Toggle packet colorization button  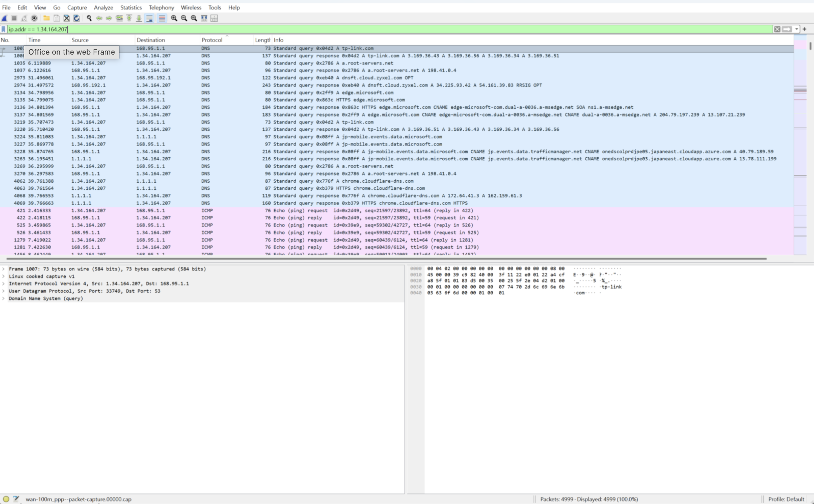tap(162, 18)
